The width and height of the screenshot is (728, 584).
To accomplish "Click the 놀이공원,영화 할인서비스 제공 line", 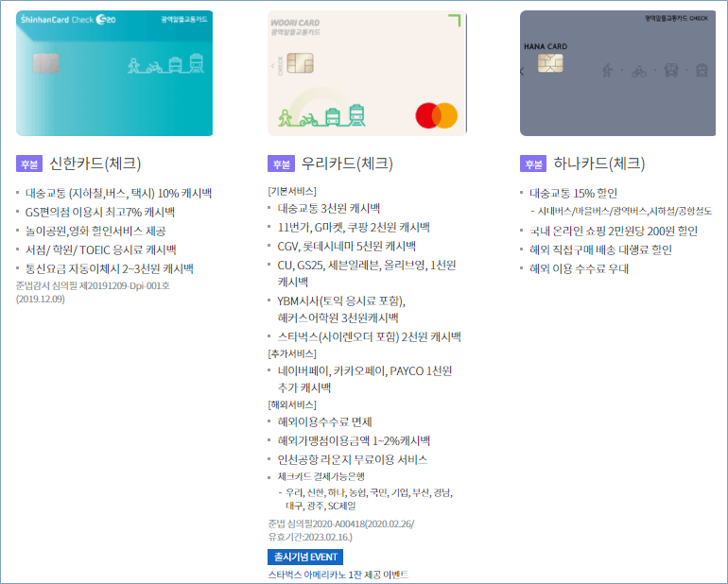I will [95, 232].
